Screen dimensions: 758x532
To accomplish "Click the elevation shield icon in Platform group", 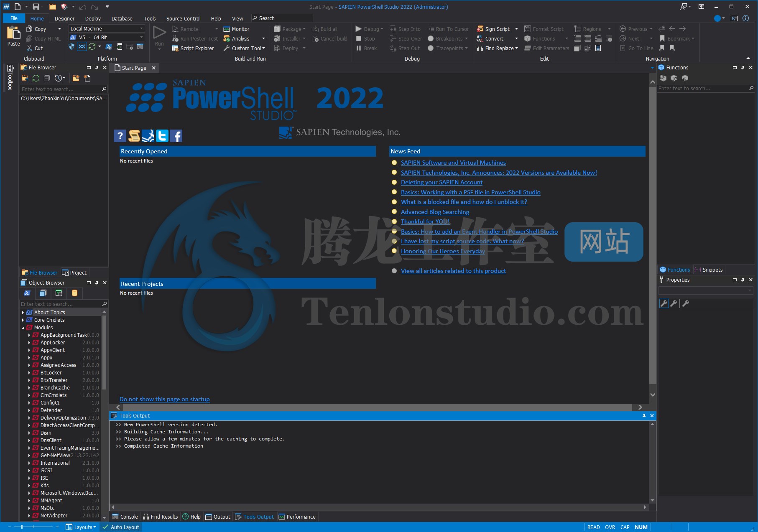I will pyautogui.click(x=71, y=46).
